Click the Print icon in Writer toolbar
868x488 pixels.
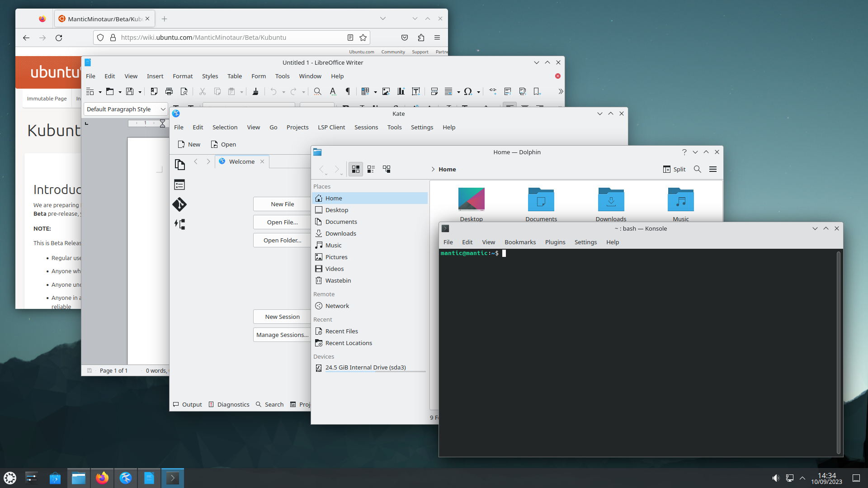169,91
